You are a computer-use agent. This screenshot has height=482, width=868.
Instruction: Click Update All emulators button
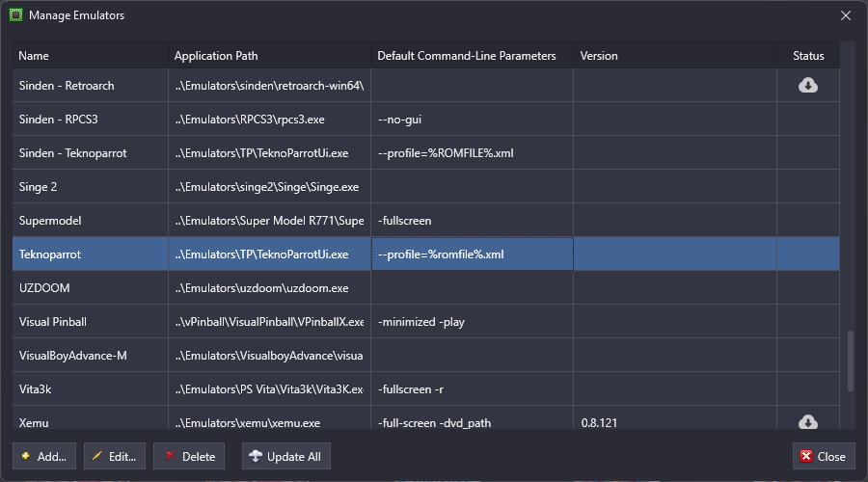tap(286, 456)
